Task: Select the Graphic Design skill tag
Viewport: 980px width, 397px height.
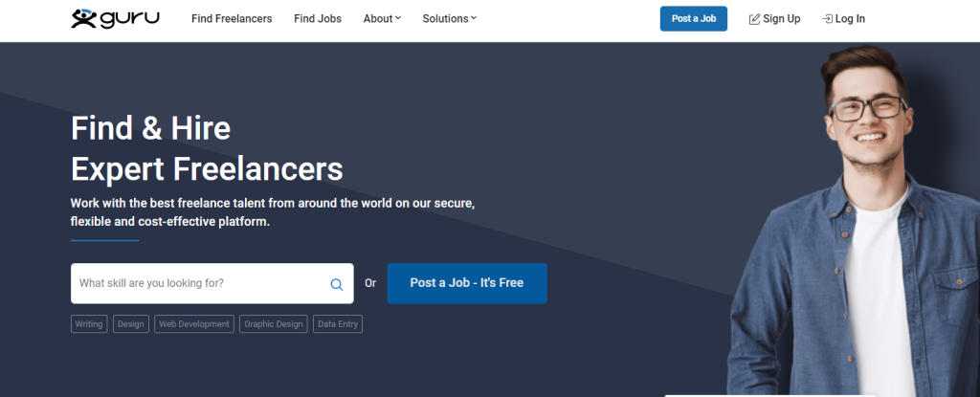Action: tap(273, 324)
